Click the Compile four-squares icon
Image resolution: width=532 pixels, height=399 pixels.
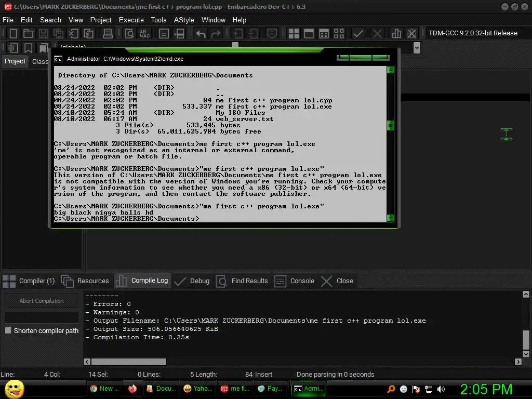[x=294, y=33]
